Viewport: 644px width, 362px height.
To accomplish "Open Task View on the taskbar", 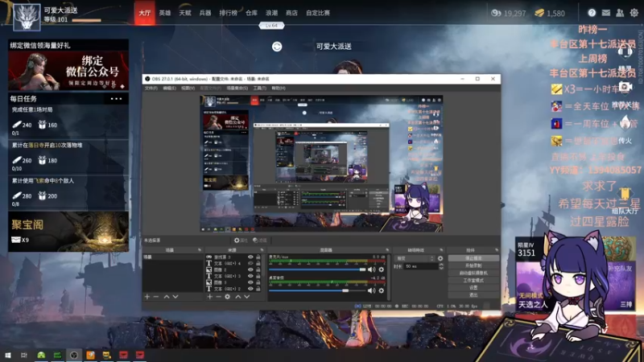I will pos(24,355).
